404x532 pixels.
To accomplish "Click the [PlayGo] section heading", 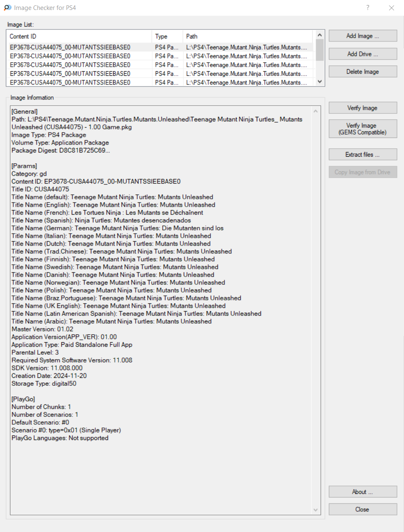I will pyautogui.click(x=23, y=399).
